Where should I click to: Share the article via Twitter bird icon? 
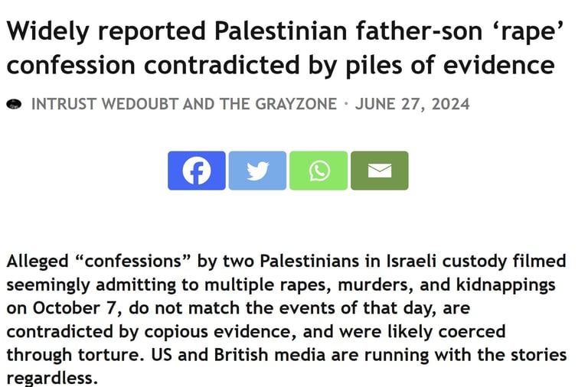click(257, 171)
